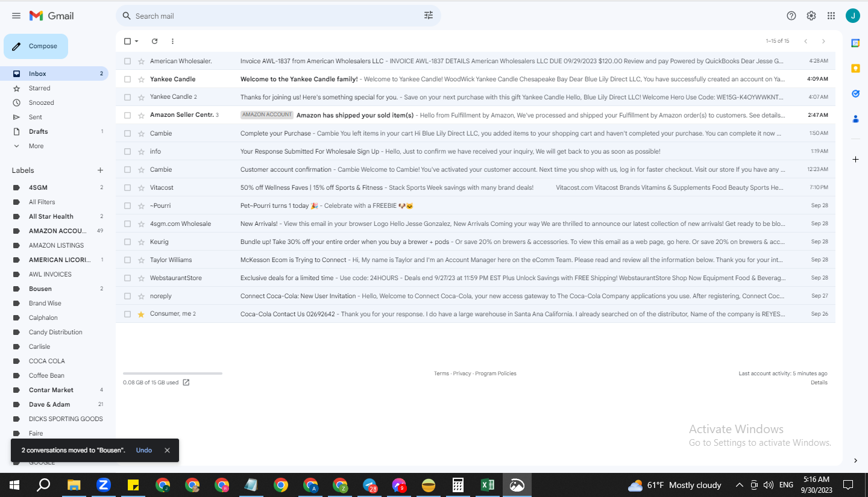Click the Search mail field
Screen dimensions: 868x497
point(277,16)
